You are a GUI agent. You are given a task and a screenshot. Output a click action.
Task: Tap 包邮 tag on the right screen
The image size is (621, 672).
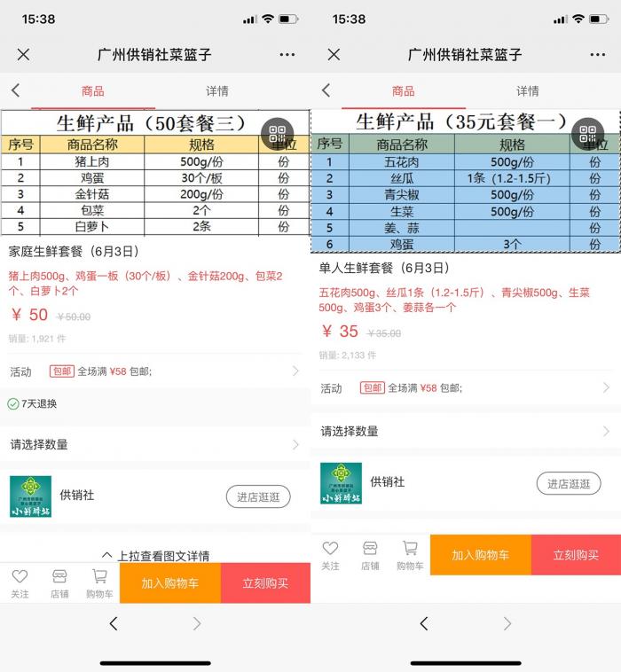click(x=373, y=387)
